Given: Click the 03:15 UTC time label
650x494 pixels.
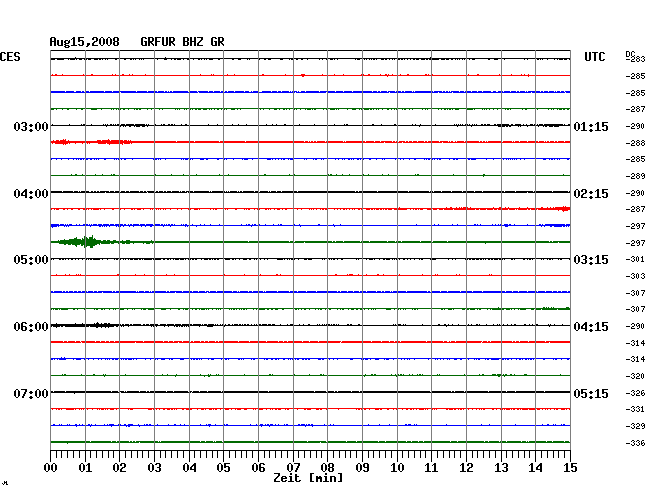Looking at the screenshot, I should [591, 260].
